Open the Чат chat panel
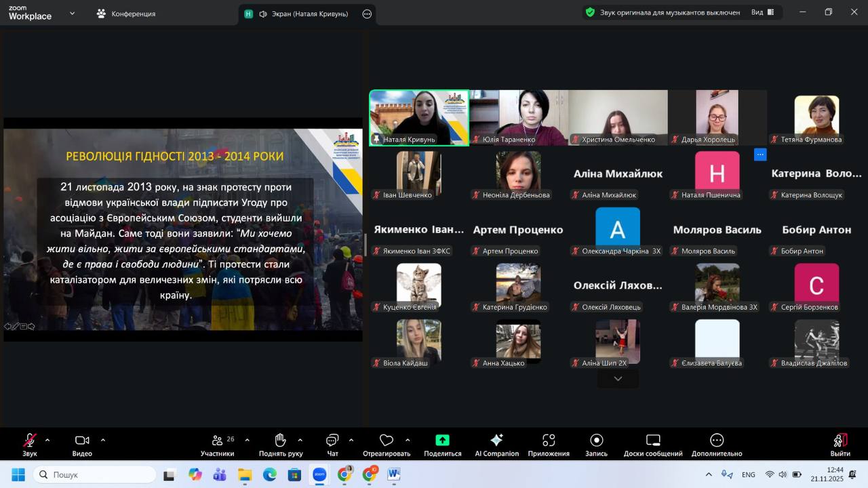868x488 pixels. coord(332,444)
